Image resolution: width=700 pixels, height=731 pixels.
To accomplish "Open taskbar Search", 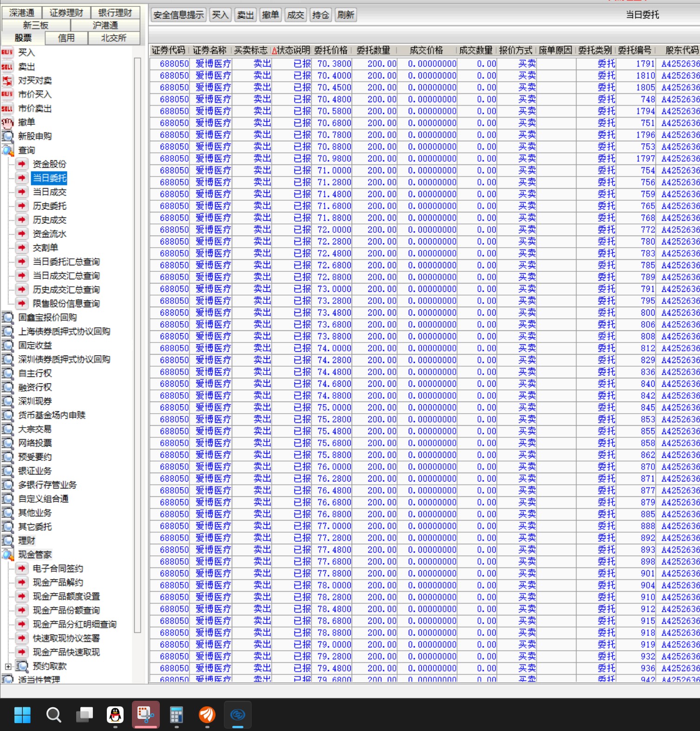I will 53,715.
